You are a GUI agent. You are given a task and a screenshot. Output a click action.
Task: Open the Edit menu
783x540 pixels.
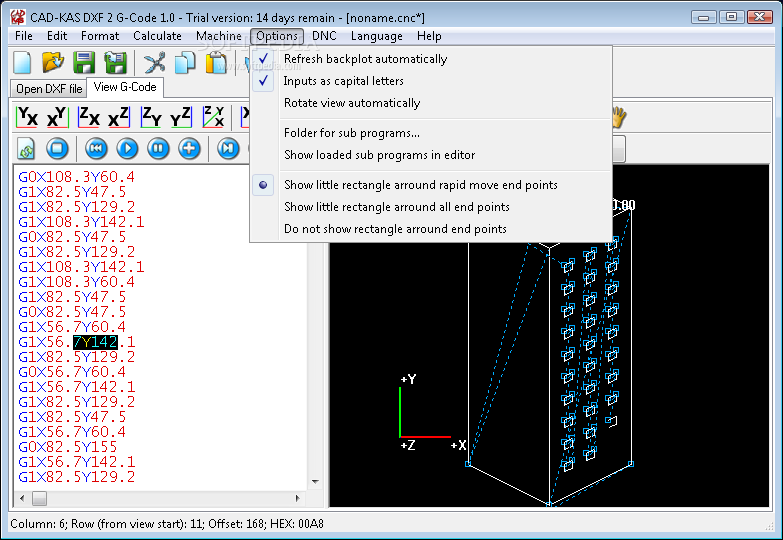pos(57,36)
